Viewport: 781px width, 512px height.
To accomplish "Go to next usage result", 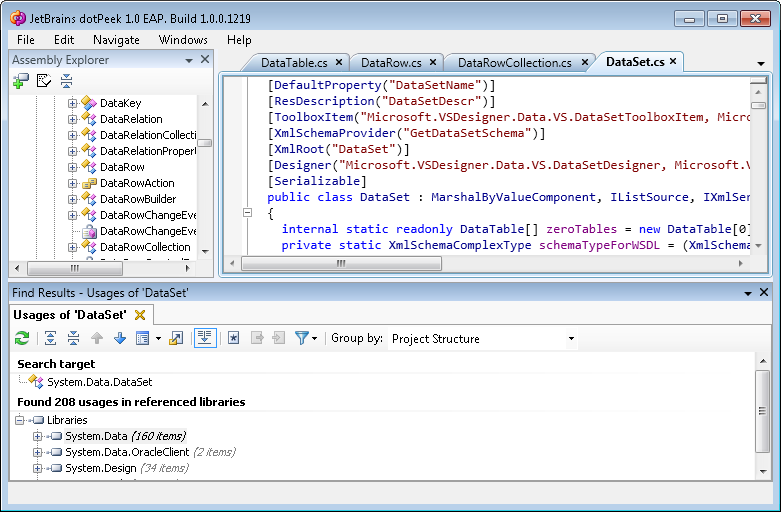I will coord(120,338).
